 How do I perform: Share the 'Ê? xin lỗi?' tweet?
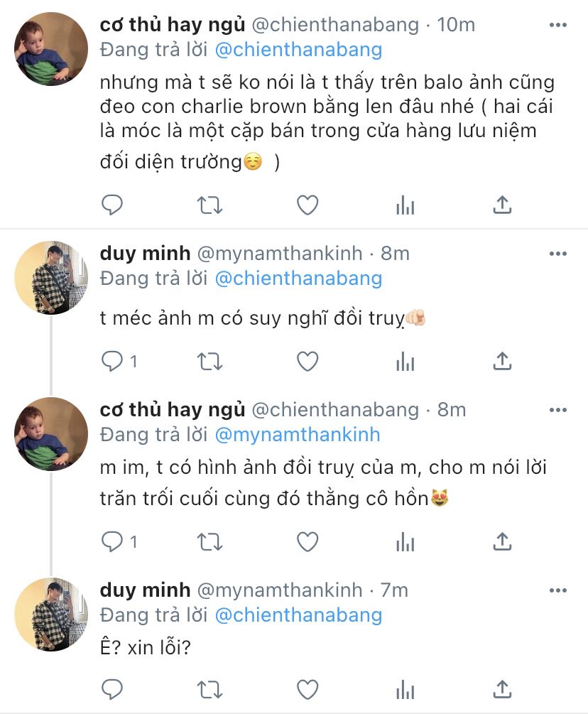[x=502, y=688]
